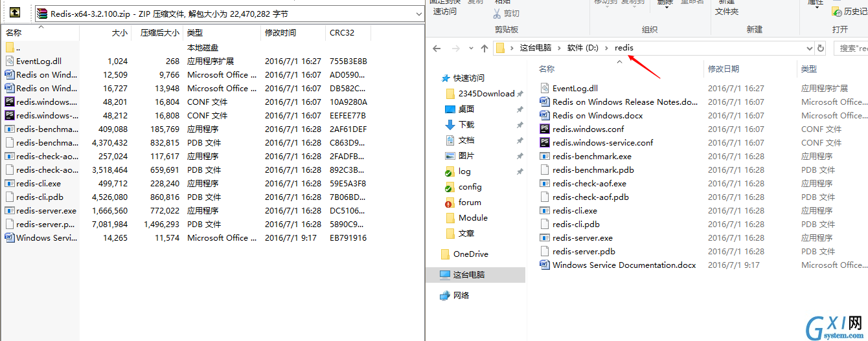Select EventLog.dll icon in Explorer file list
Screen dimensions: 868x341
pos(544,88)
